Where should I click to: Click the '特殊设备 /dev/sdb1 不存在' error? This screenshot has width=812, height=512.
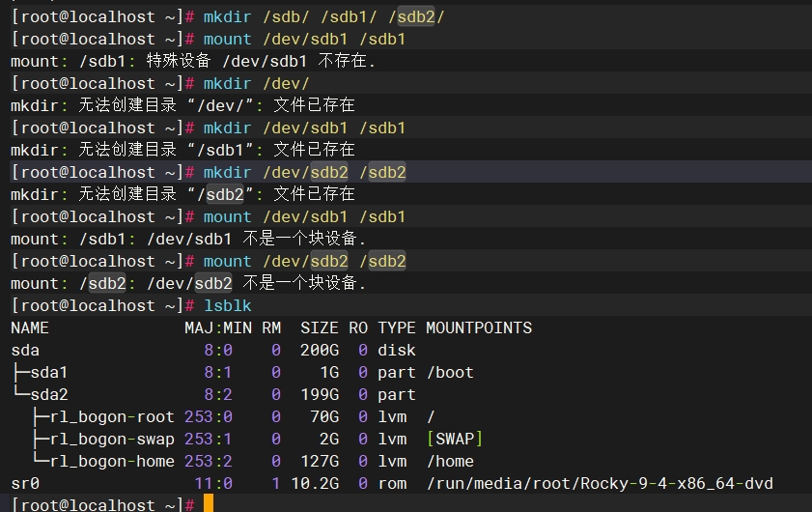(x=261, y=61)
